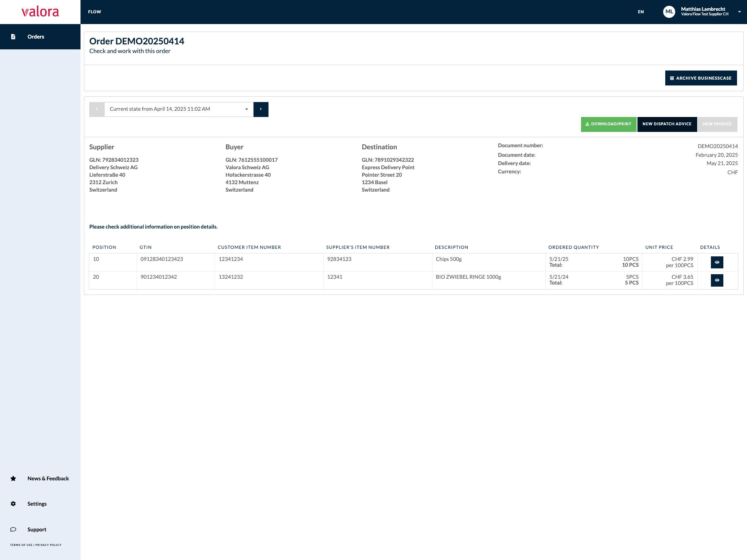
Task: Click the currency value CHF
Action: 732,173
